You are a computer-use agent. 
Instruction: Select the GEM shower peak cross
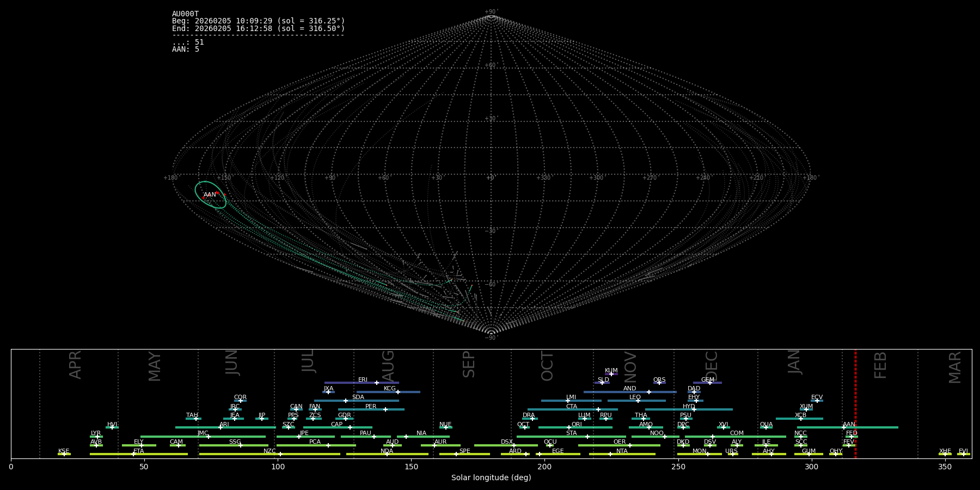pos(710,383)
